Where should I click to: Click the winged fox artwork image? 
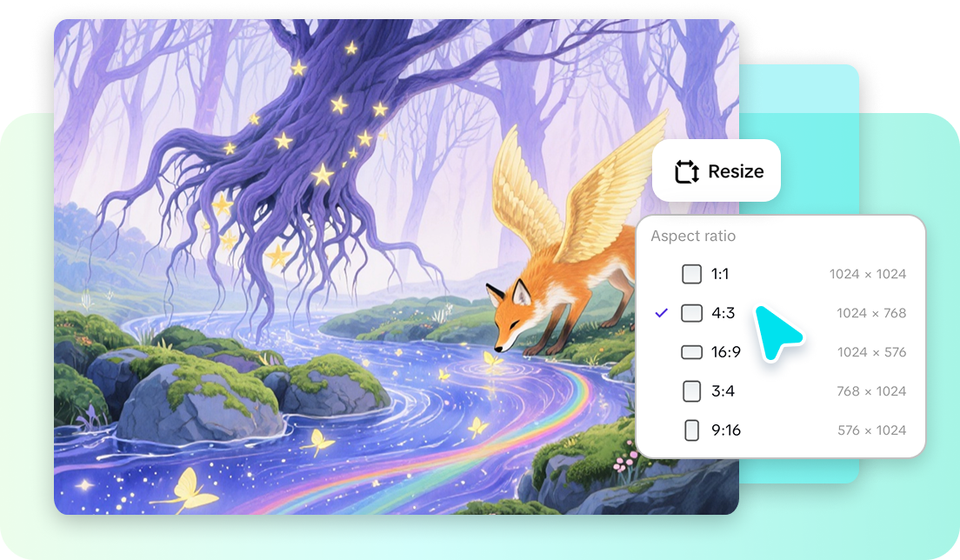click(x=397, y=267)
